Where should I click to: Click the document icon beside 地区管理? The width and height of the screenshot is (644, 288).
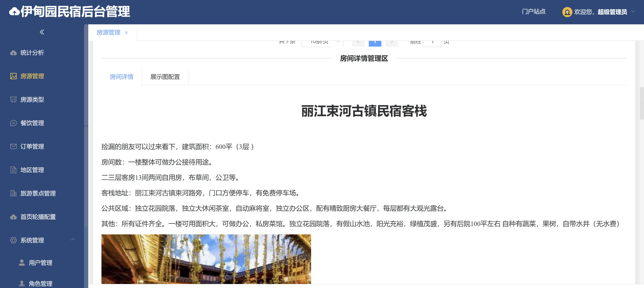[13, 170]
